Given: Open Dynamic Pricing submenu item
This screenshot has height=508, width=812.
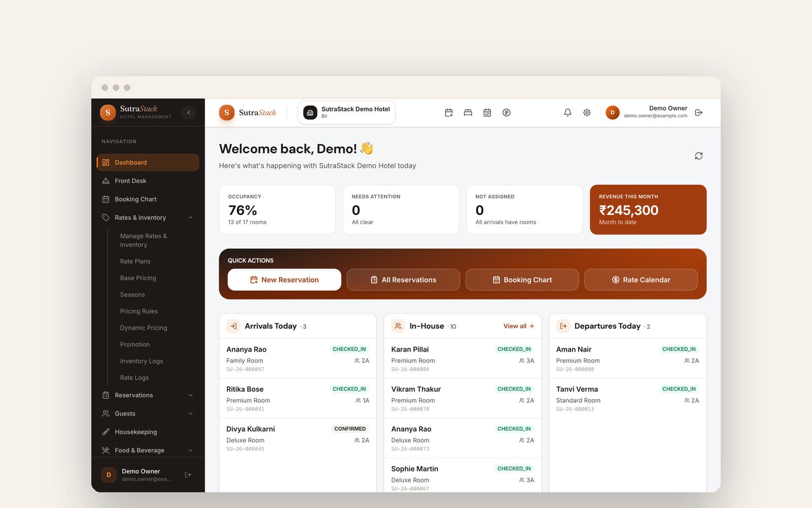Looking at the screenshot, I should (144, 328).
